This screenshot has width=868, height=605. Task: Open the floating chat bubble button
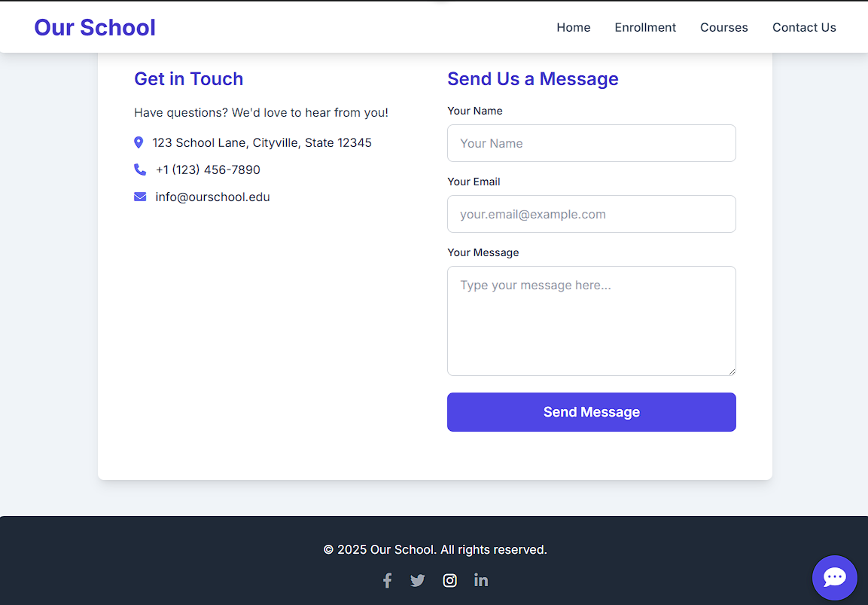tap(834, 578)
